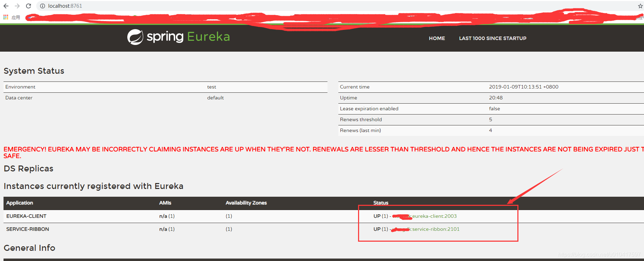Open the apps grid shortcut in bookmarks bar
The height and width of the screenshot is (261, 644).
coord(6,17)
